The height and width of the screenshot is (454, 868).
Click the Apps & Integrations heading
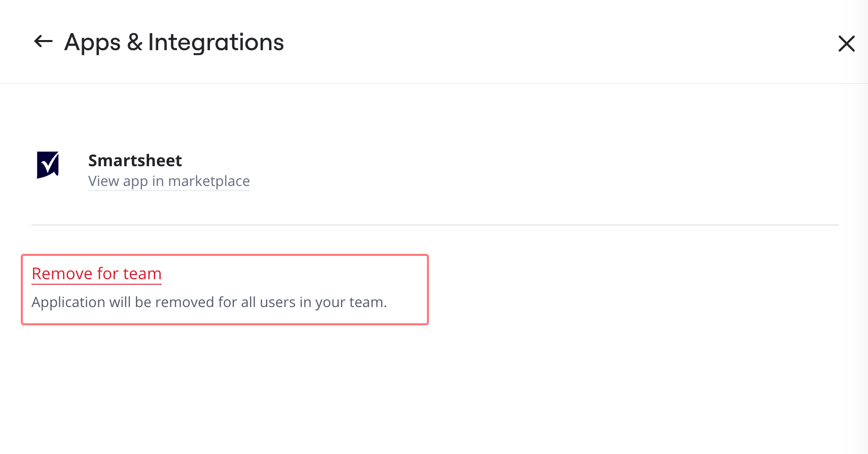pos(174,42)
